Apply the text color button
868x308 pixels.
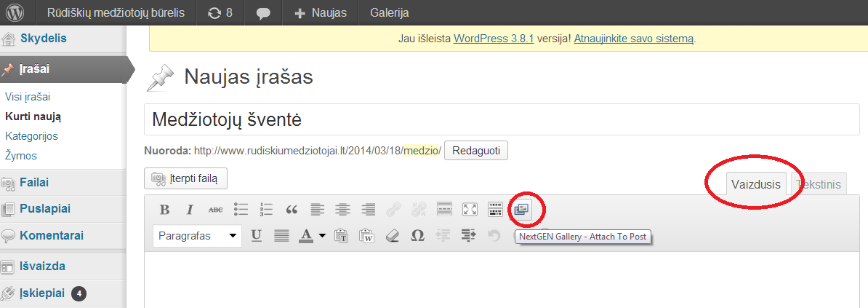[x=306, y=236]
